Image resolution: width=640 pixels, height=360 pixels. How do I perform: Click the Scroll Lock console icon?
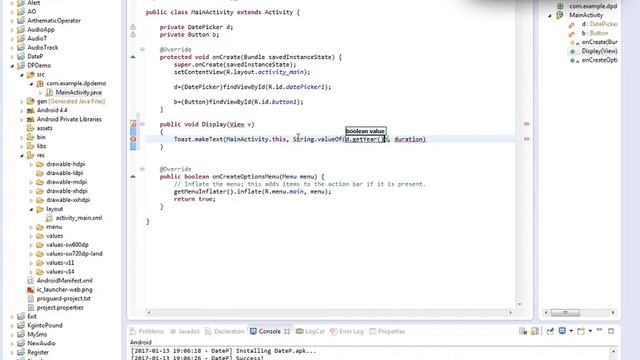(535, 331)
